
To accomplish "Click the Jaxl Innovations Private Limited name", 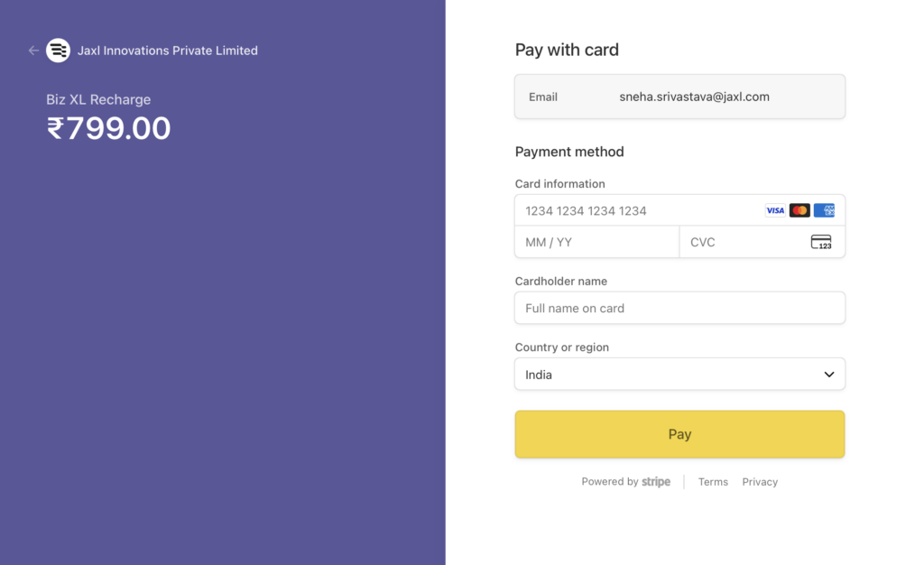I will [168, 51].
